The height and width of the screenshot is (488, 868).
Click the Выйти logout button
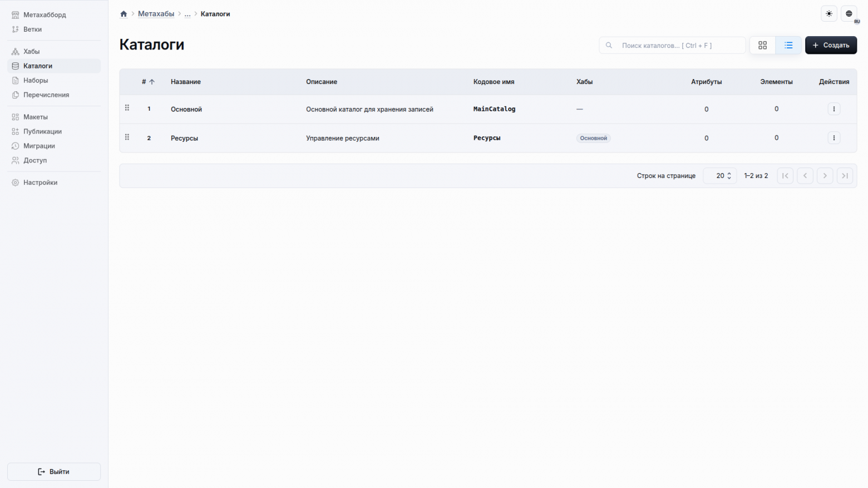(54, 472)
